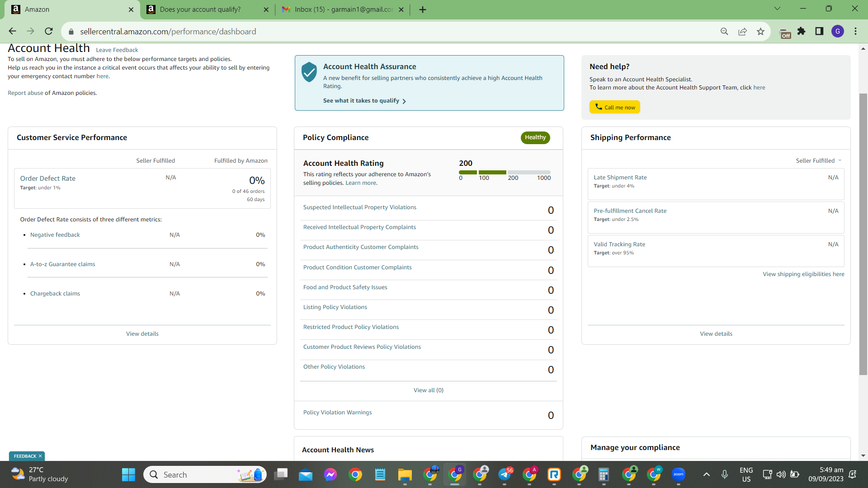The height and width of the screenshot is (488, 868).
Task: Show hidden system tray icons
Action: pos(707,474)
